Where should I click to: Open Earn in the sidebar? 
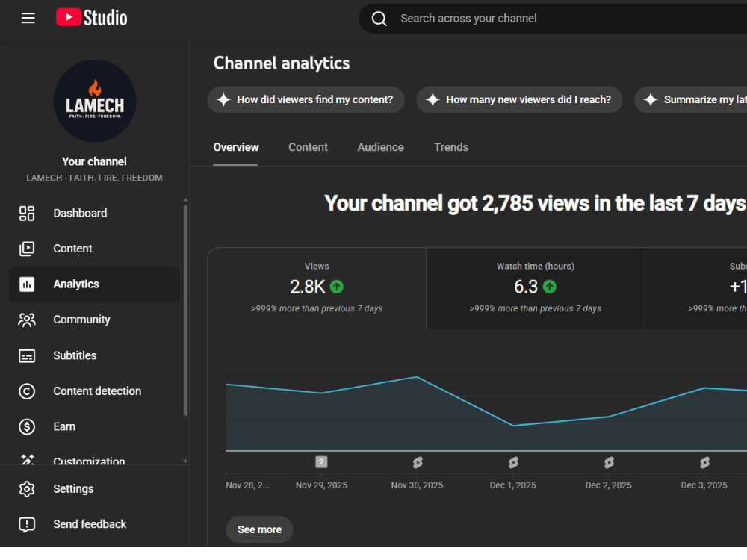click(94, 426)
